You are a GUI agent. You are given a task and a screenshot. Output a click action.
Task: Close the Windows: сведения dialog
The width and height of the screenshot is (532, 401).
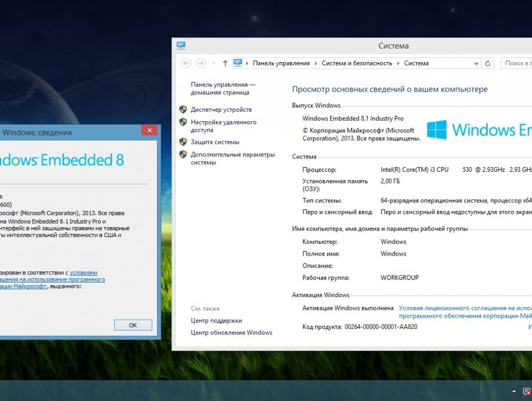pyautogui.click(x=149, y=130)
